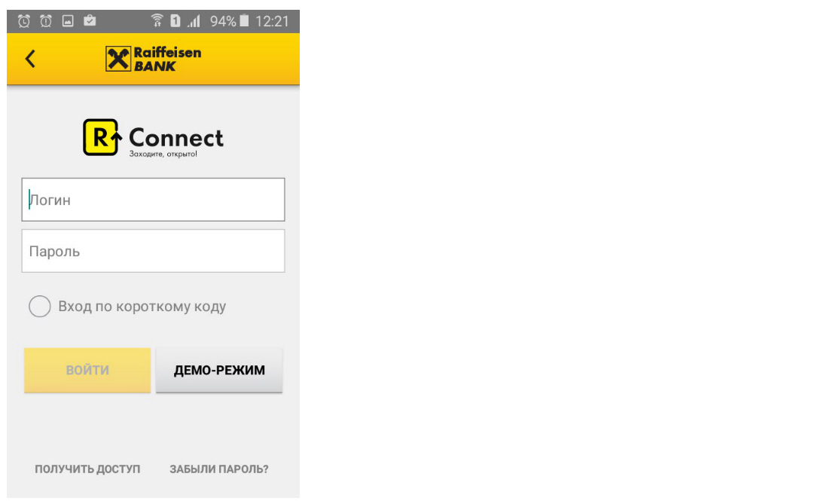
Task: Open the briefcase checkmark notification icon
Action: click(x=90, y=20)
